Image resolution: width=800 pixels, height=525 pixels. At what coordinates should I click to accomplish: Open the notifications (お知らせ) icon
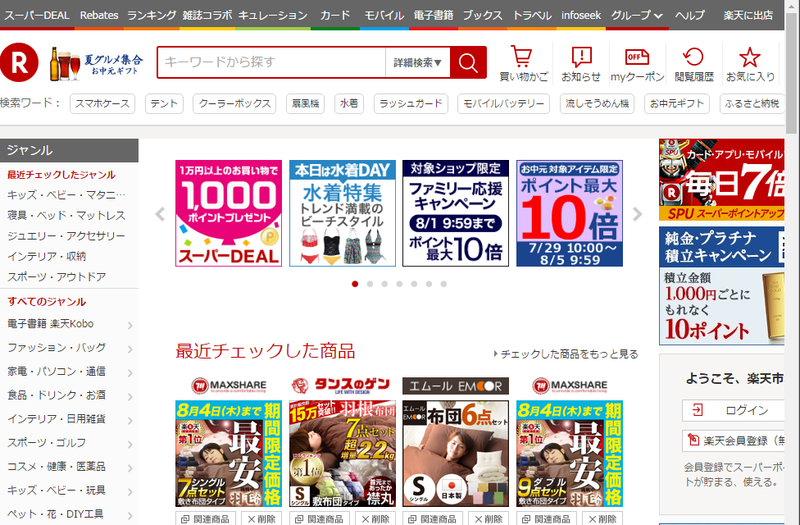point(581,63)
